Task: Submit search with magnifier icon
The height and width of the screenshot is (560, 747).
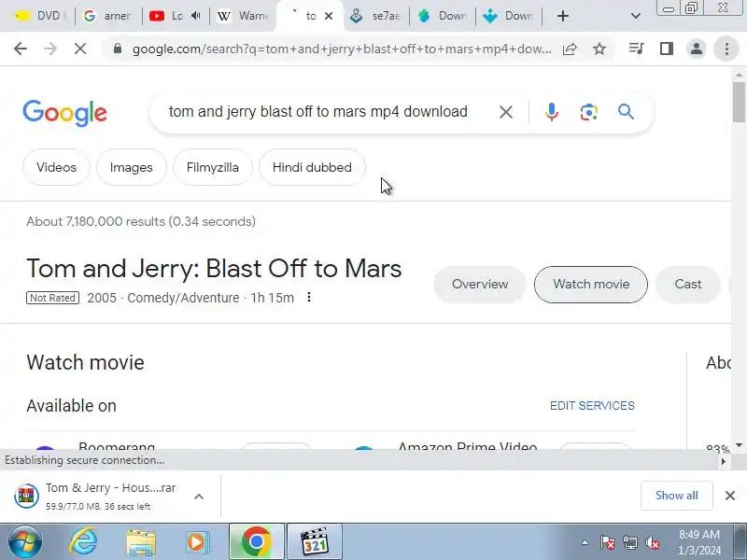Action: pos(626,112)
